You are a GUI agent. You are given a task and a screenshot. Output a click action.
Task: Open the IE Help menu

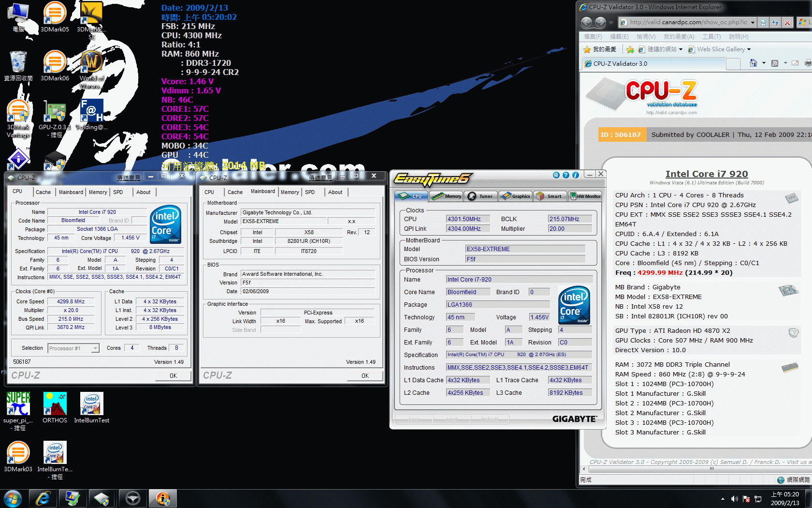[x=739, y=36]
